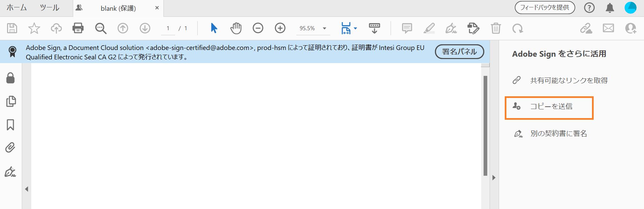The width and height of the screenshot is (644, 209).
Task: Click the scrolling mode keyboard-arrow icon
Action: 374,28
